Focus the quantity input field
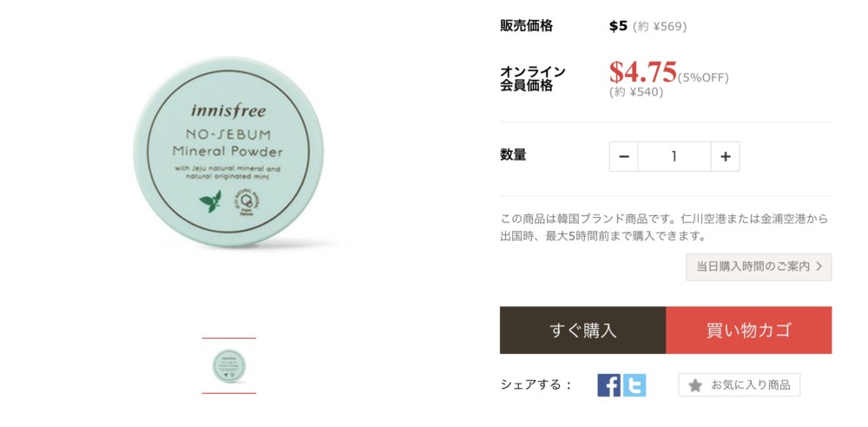Screen dimensions: 868x427 [674, 157]
